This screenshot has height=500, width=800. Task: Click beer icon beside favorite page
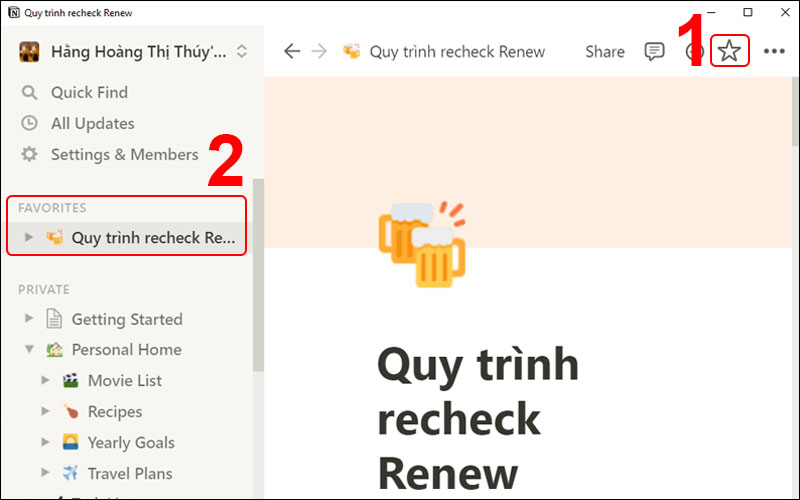point(55,237)
